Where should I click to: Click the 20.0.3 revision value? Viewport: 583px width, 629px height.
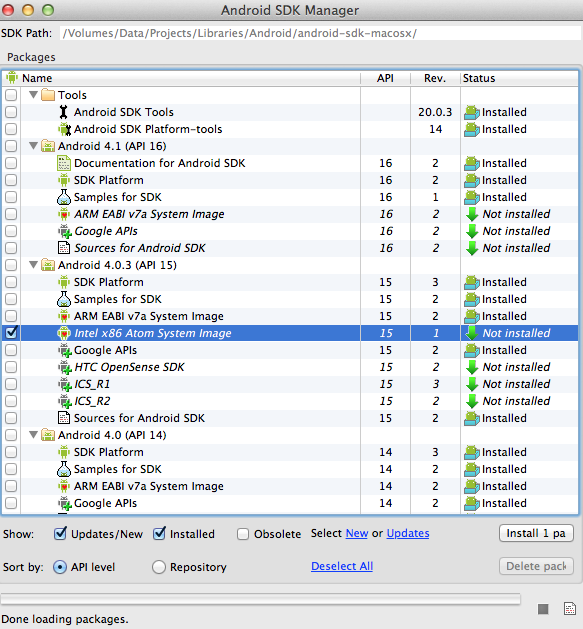click(435, 112)
